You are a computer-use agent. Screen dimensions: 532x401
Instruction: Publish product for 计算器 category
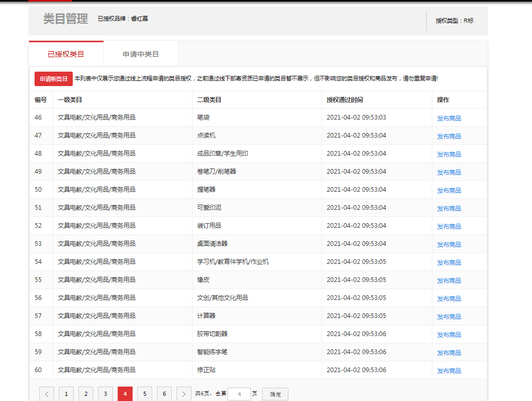point(449,316)
